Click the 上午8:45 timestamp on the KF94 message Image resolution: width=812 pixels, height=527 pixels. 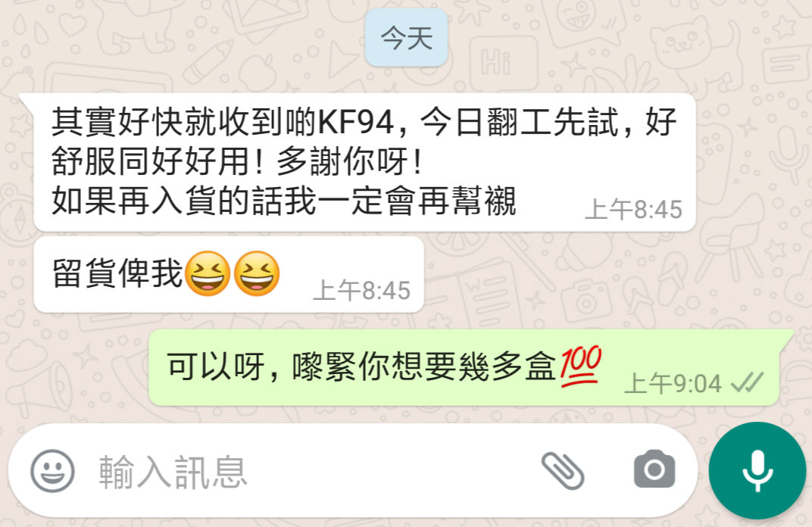(633, 210)
